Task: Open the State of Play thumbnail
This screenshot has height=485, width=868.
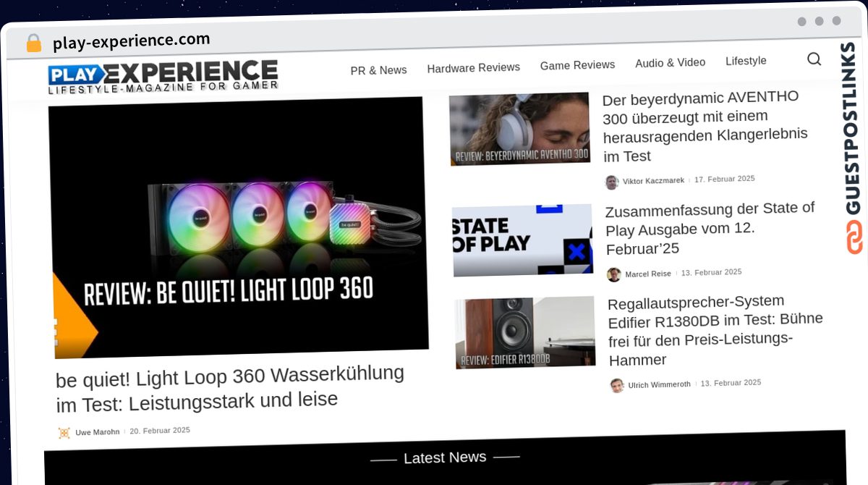Action: tap(522, 240)
